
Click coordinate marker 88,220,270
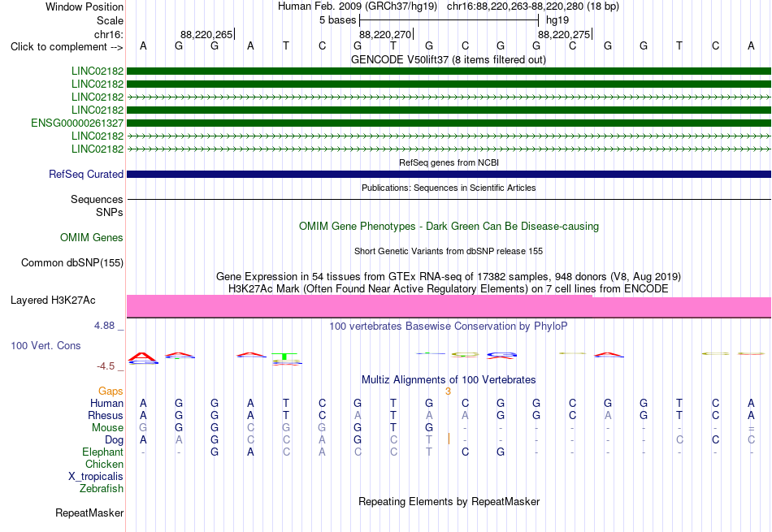385,34
